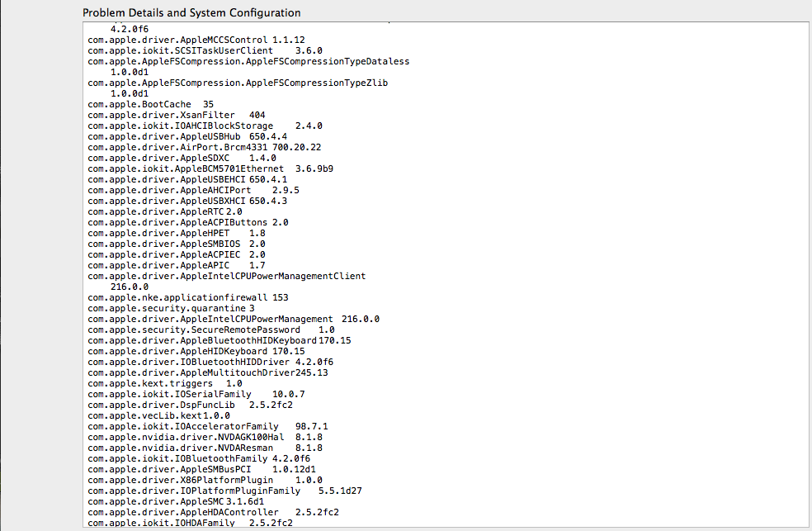The height and width of the screenshot is (531, 812).
Task: Click the SecureRemotePassword 1.0 entry
Action: 211,330
